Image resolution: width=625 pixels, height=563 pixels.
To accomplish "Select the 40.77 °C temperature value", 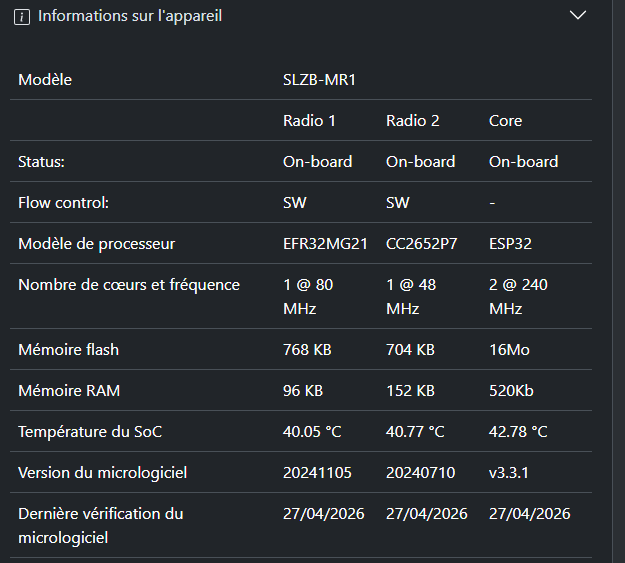I will (415, 432).
